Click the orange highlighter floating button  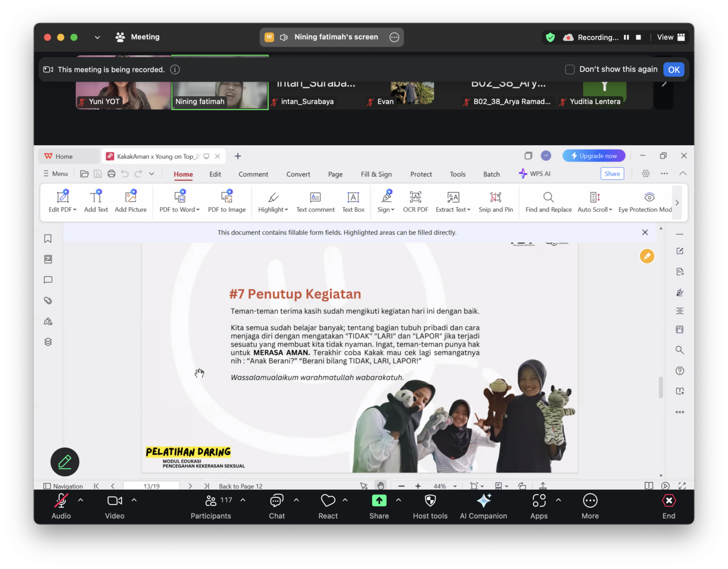647,256
